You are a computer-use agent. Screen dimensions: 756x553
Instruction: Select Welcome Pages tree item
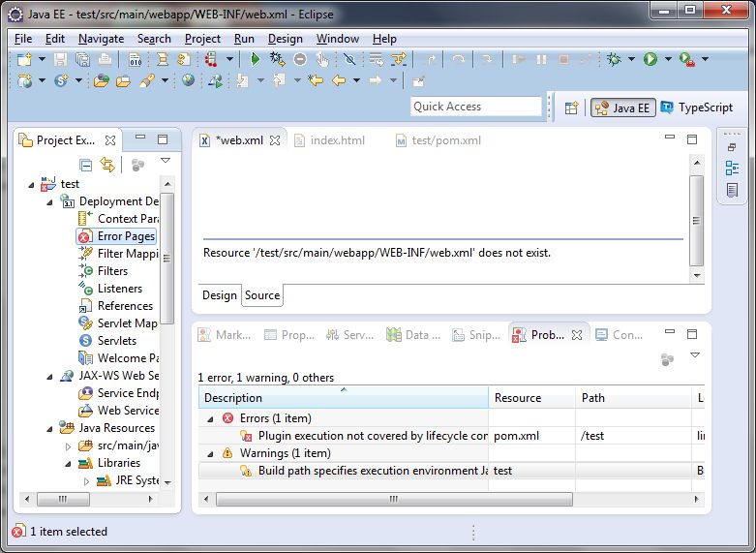tap(119, 358)
